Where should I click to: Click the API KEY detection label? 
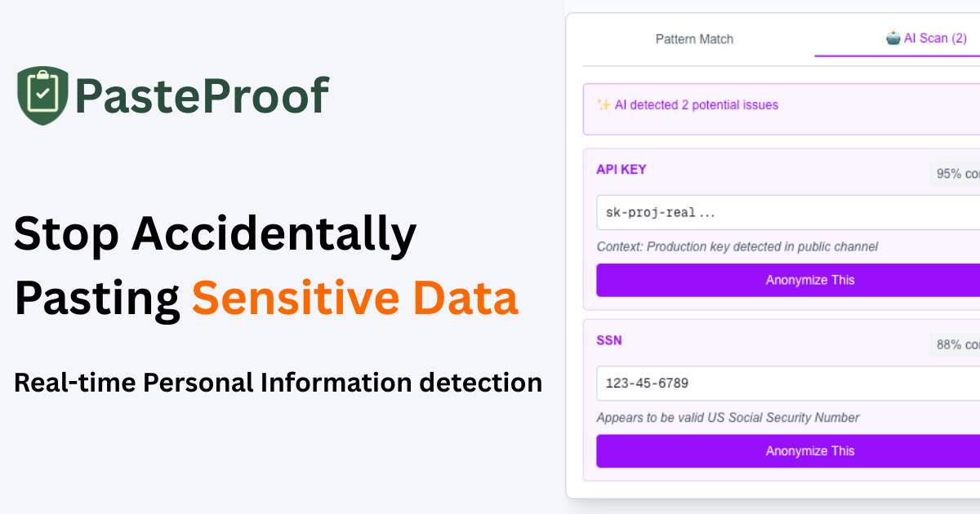click(x=621, y=169)
